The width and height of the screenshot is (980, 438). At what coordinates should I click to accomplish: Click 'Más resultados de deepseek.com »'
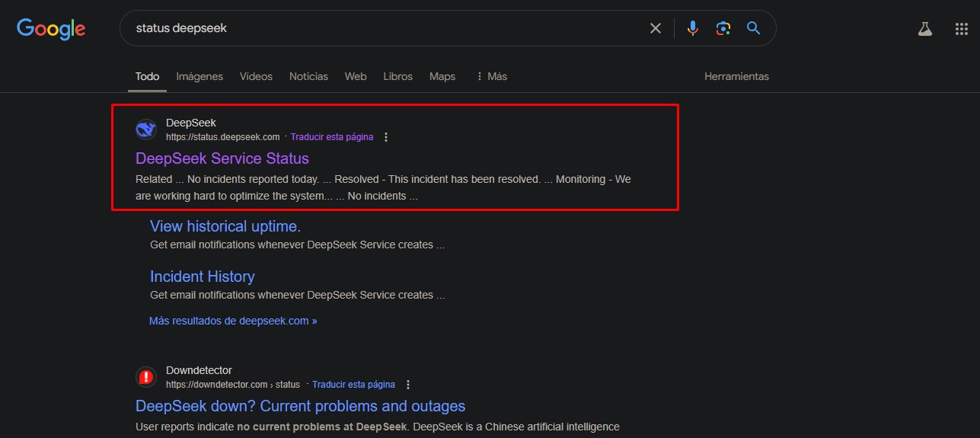[x=233, y=321]
